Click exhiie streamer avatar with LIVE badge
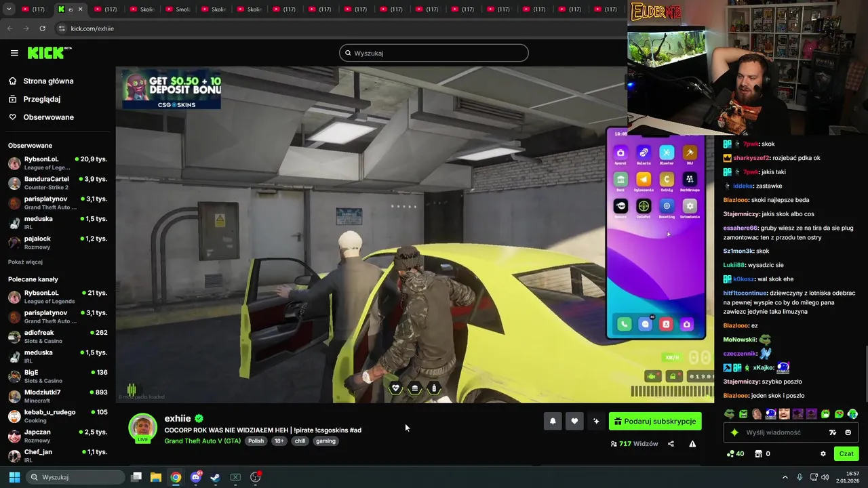 tap(142, 428)
